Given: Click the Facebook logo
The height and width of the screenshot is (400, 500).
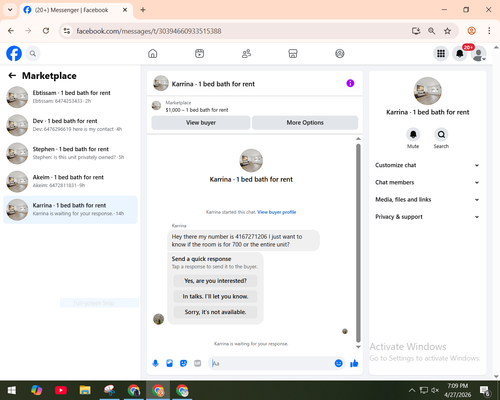Looking at the screenshot, I should point(14,53).
